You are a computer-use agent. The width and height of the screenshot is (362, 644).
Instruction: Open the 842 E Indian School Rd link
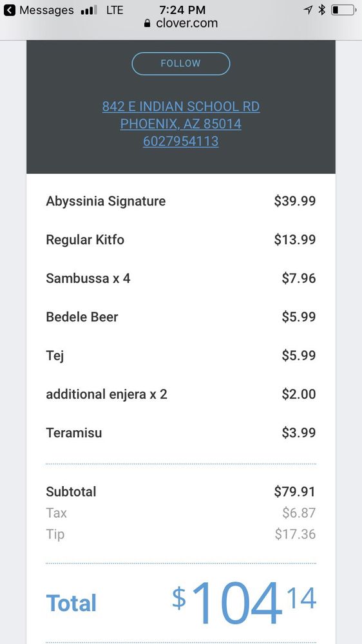(181, 107)
